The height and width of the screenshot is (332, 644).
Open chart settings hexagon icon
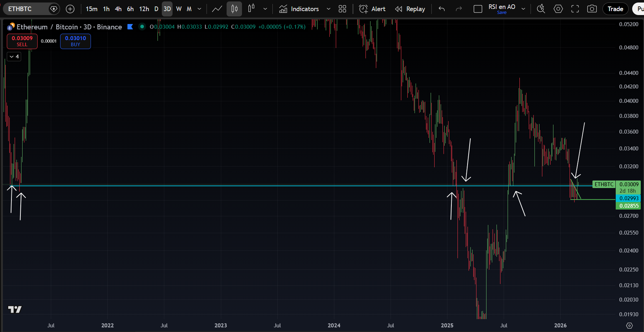click(558, 9)
